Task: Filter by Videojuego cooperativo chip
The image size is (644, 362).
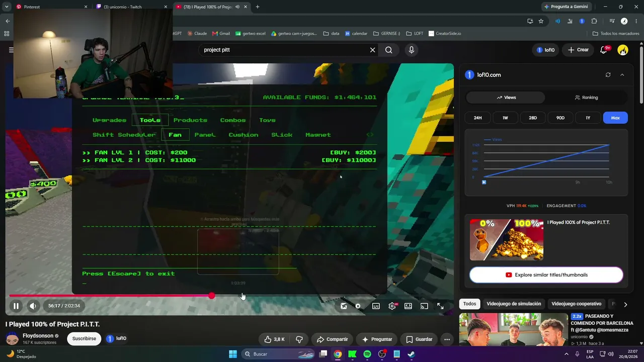Action: click(576, 304)
